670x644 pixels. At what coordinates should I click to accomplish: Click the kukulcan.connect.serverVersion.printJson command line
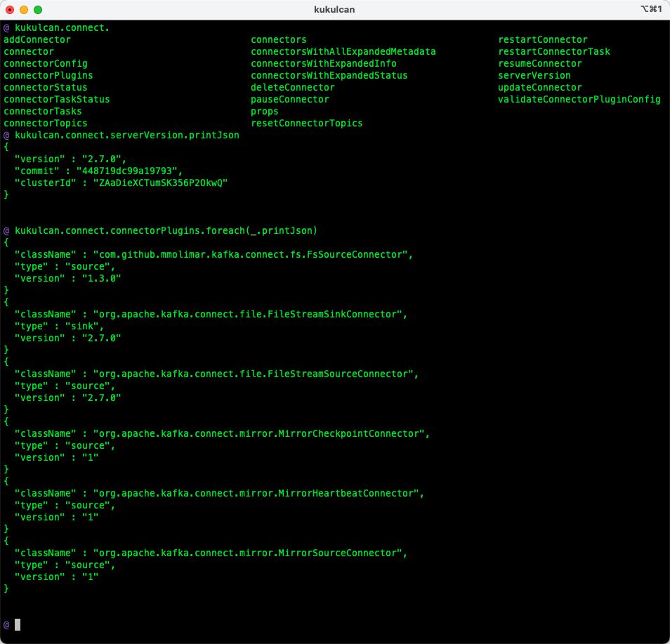tap(127, 136)
